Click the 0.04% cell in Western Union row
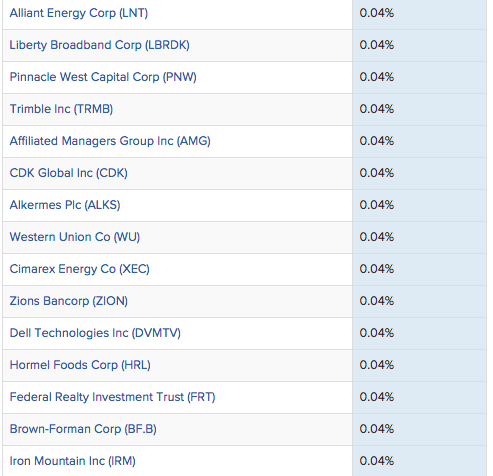Image resolution: width=493 pixels, height=476 pixels. [x=419, y=237]
